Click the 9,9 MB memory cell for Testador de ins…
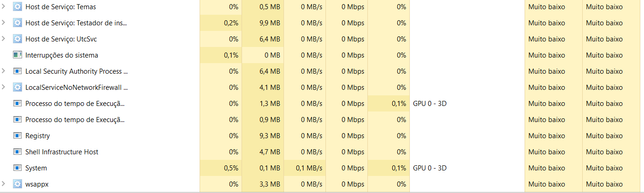644x193 pixels. [x=270, y=23]
